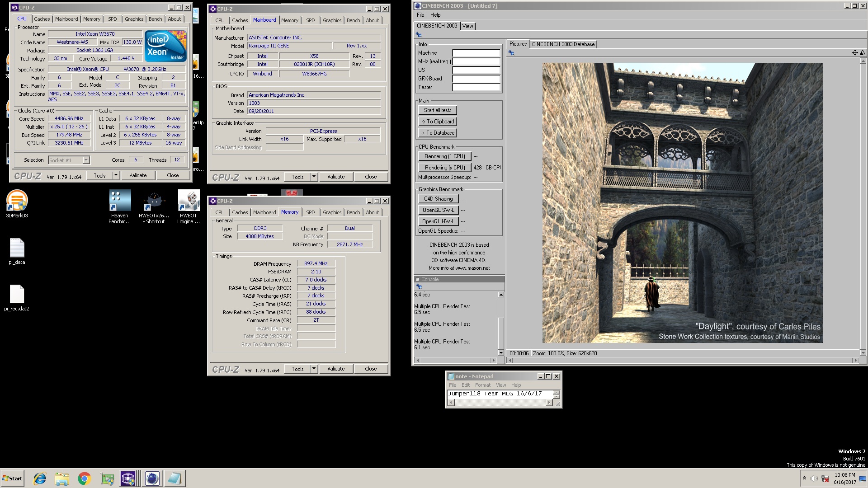The image size is (868, 488).
Task: Select the HWBOTx265 Shortcut desktop icon
Action: 154,207
